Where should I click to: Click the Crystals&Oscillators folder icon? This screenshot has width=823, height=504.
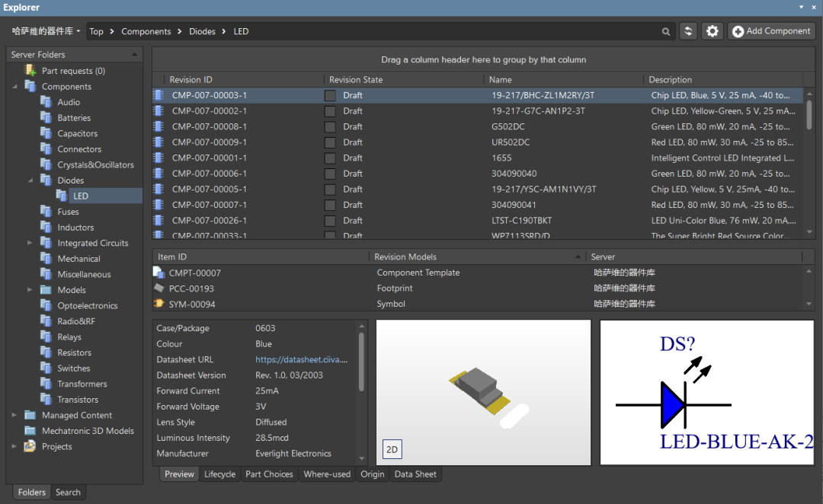click(x=46, y=164)
